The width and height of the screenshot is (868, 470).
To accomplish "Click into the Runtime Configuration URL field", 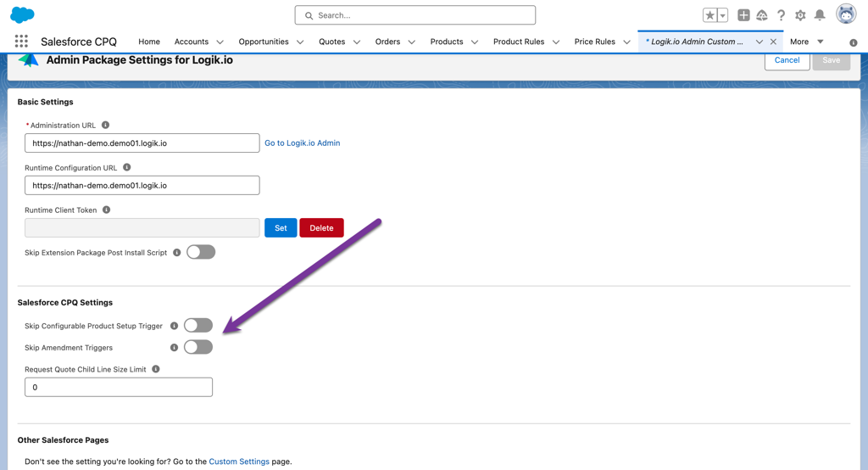I will point(142,185).
